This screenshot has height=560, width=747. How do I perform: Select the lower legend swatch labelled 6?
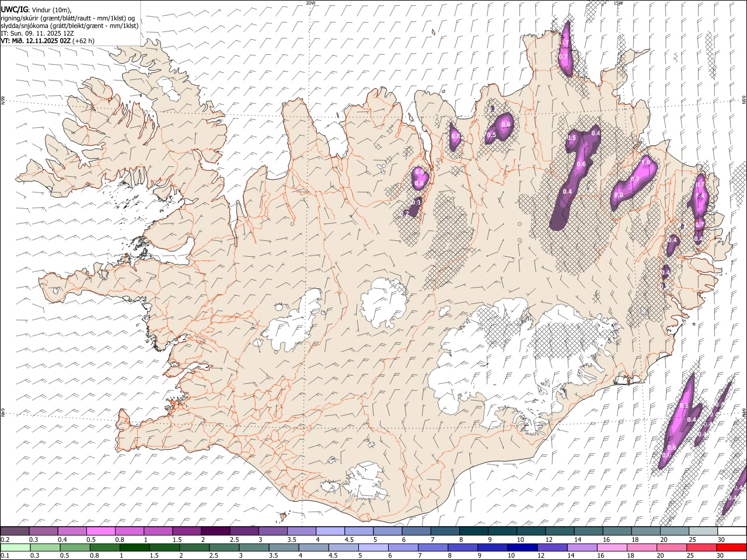point(403,547)
